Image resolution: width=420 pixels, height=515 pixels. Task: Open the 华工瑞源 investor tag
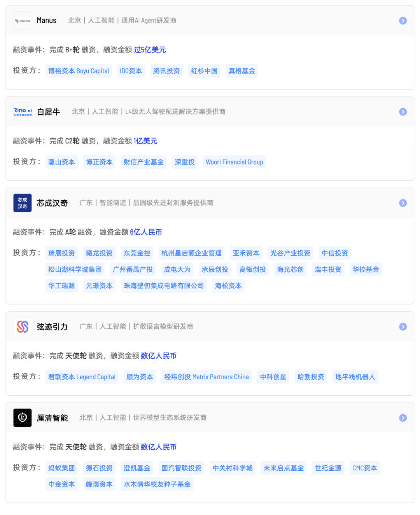pyautogui.click(x=61, y=286)
